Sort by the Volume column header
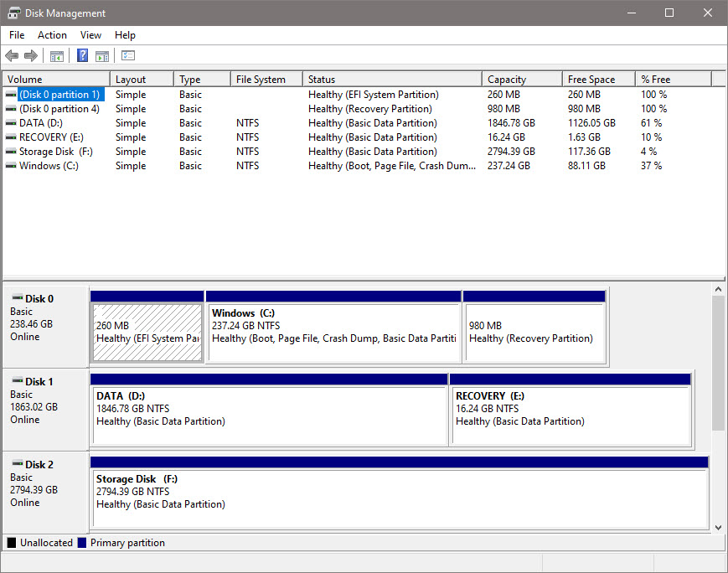The width and height of the screenshot is (728, 573). tap(56, 80)
